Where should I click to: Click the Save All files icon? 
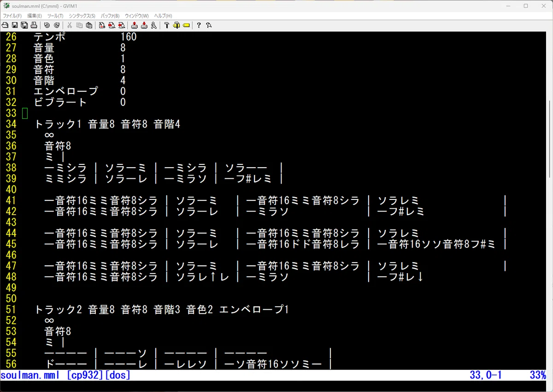click(x=24, y=25)
